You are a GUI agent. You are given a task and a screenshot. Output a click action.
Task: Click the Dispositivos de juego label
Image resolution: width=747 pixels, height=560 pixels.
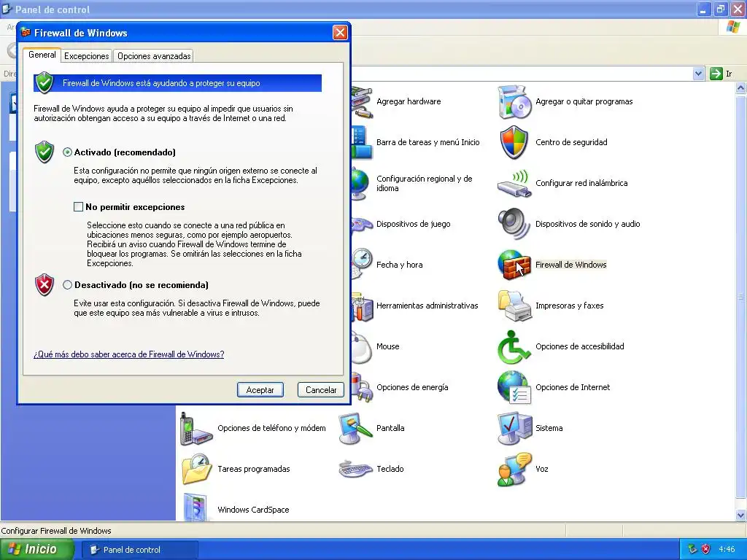pos(413,224)
